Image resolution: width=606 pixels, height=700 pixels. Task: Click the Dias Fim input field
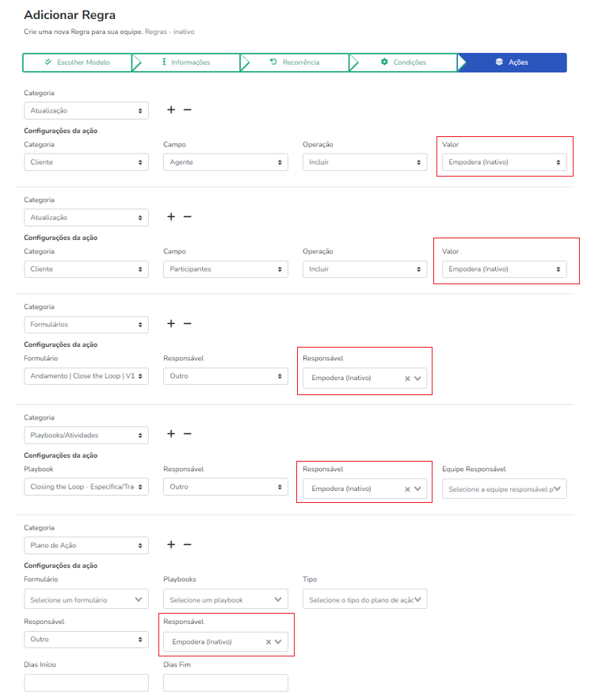[x=225, y=683]
